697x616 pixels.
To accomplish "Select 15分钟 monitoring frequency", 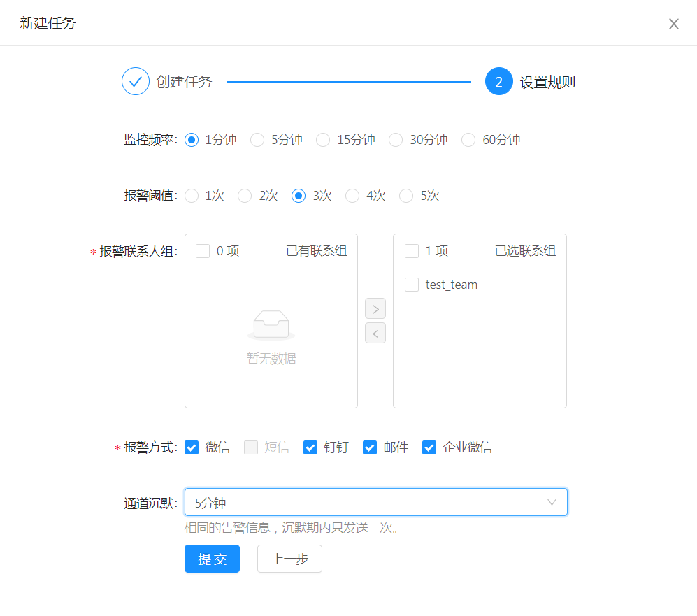I will coord(323,140).
